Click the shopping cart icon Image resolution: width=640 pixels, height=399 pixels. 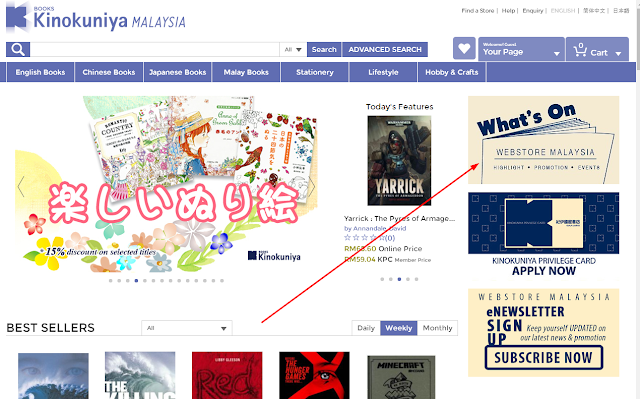580,50
